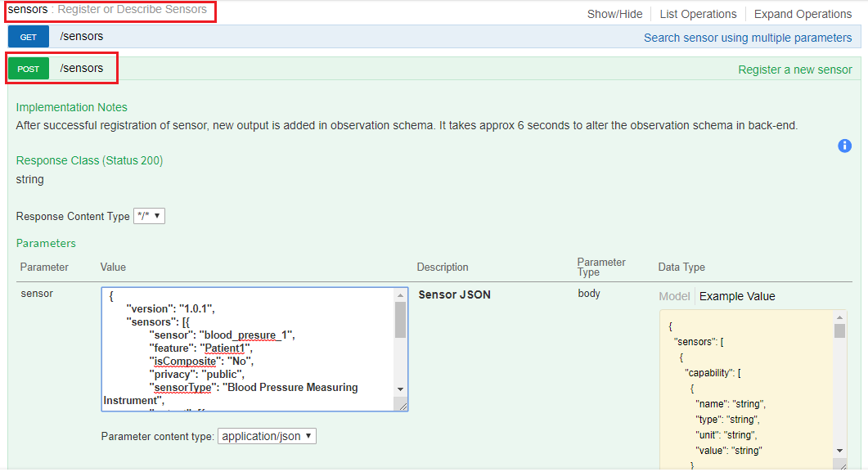Image resolution: width=868 pixels, height=472 pixels.
Task: Open the Response Content Type dropdown
Action: 150,216
